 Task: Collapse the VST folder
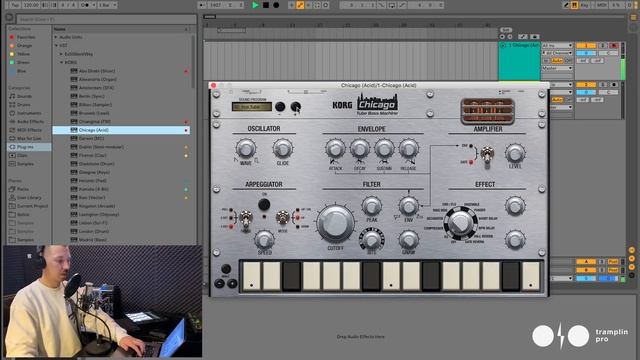pyautogui.click(x=56, y=46)
